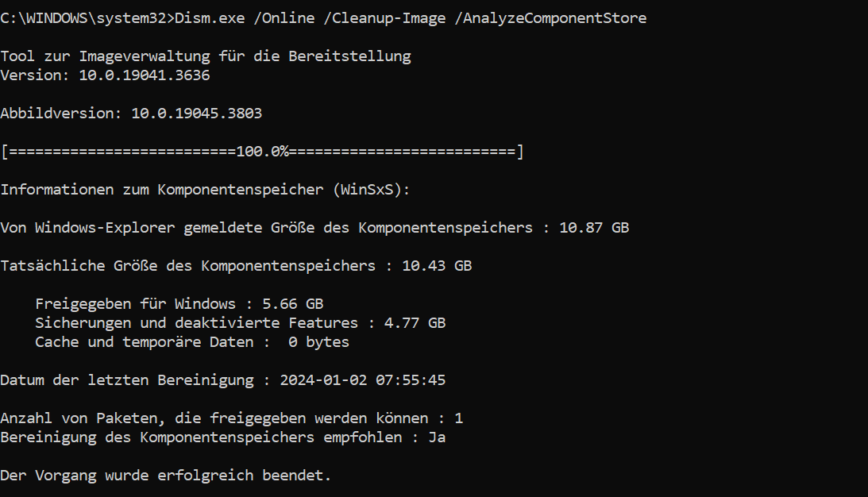Viewport: 868px width, 497px height.
Task: Click the tool version 10.0.19041.3636
Action: (144, 75)
